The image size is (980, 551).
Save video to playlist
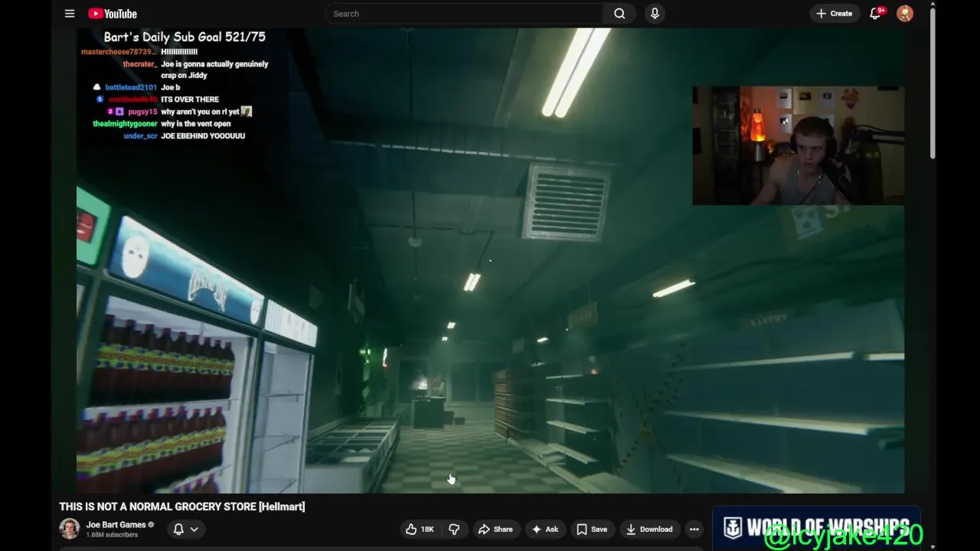[592, 529]
